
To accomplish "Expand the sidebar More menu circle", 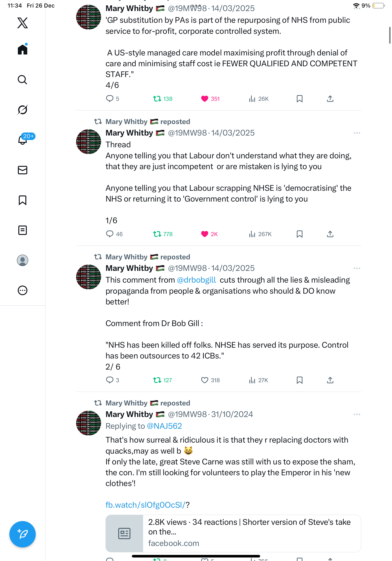I will coord(23,291).
